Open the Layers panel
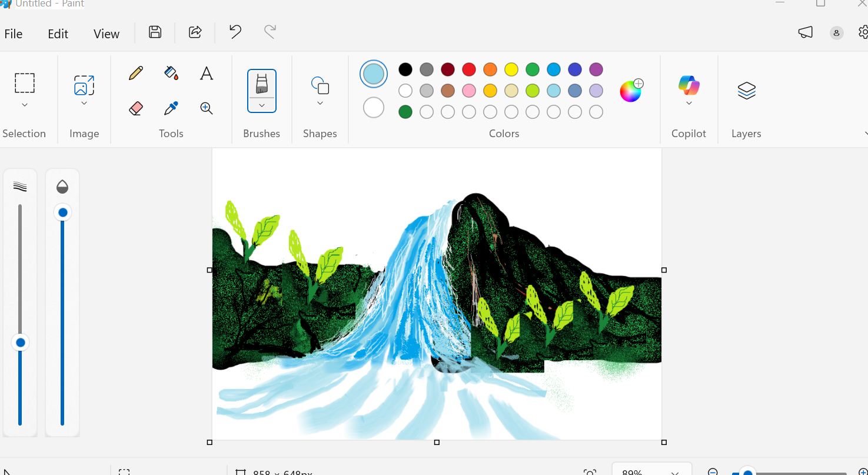This screenshot has width=868, height=475. 746,90
